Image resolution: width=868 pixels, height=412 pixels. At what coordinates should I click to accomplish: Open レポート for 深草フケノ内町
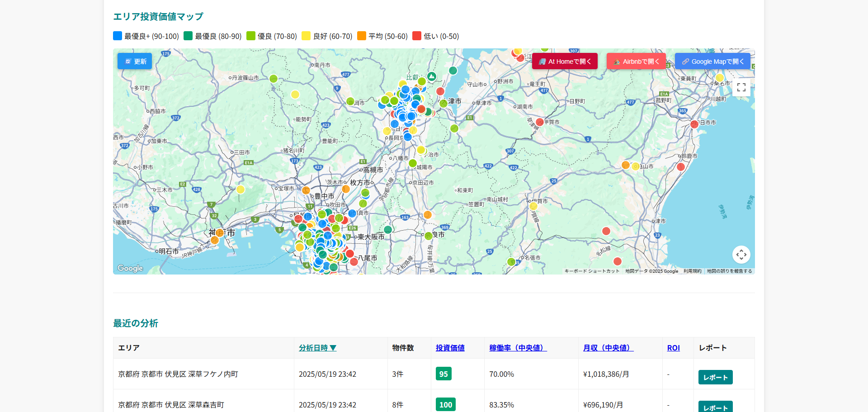[x=715, y=377]
